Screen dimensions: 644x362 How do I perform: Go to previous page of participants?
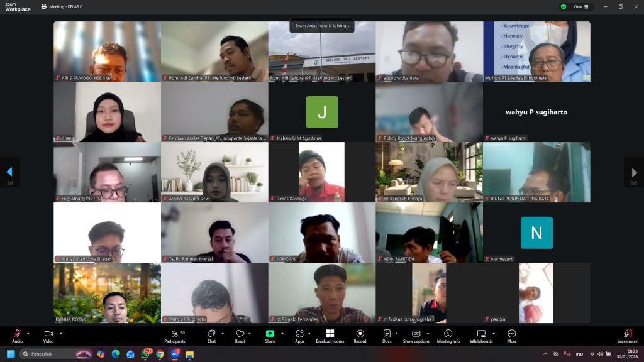(x=9, y=172)
